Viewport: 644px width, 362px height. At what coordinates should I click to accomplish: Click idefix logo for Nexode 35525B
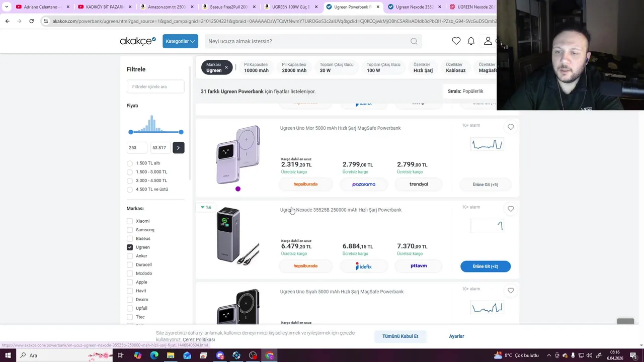(x=363, y=266)
